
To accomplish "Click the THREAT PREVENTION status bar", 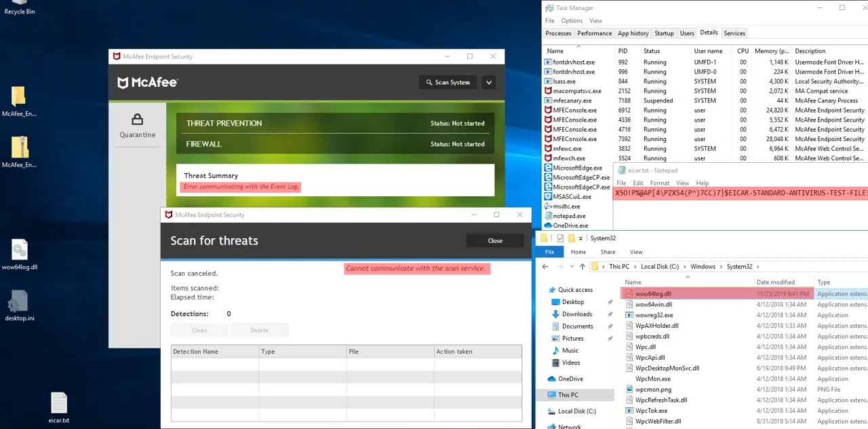I will coord(335,124).
